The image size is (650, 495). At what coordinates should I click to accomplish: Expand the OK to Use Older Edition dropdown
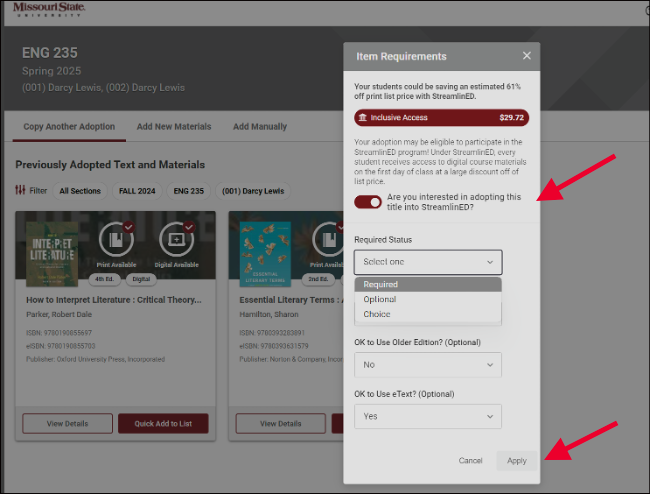click(427, 365)
